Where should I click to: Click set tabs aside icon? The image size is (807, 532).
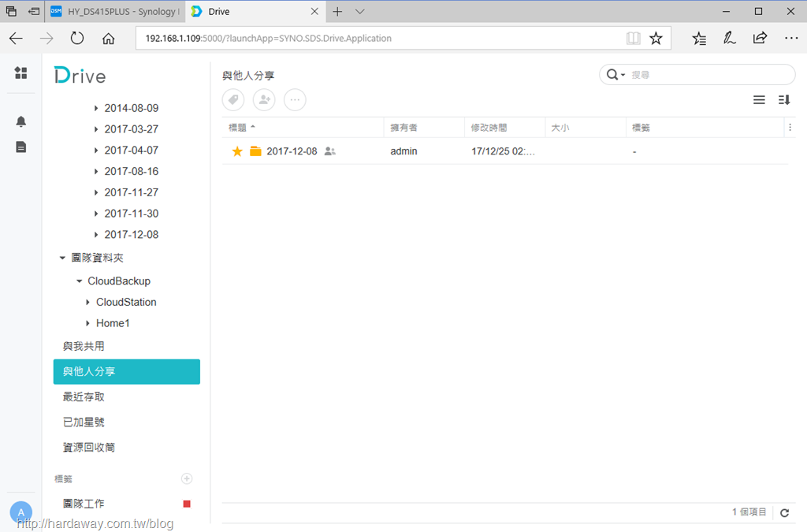coord(34,11)
